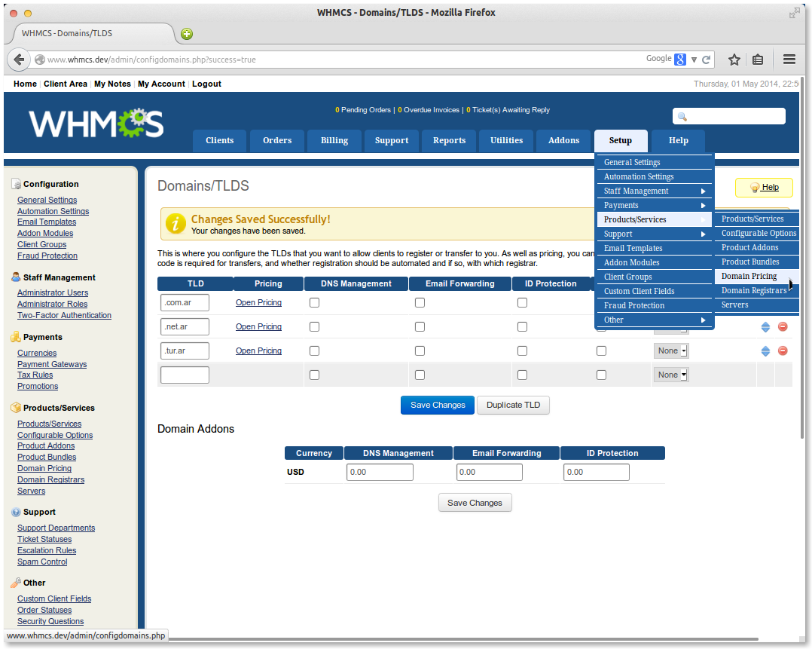The width and height of the screenshot is (812, 649).
Task: Check the .tur.ar checkbox beside its registrar dropdown
Action: tap(601, 351)
